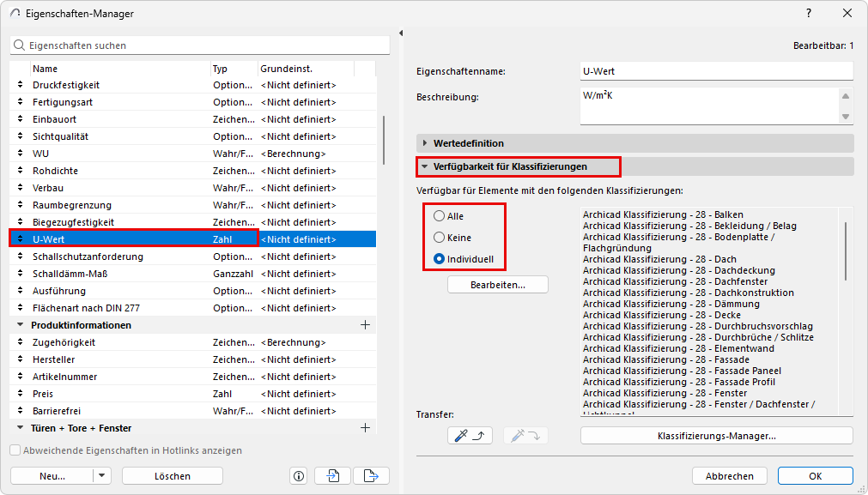
Task: Click the export properties icon
Action: 372,475
